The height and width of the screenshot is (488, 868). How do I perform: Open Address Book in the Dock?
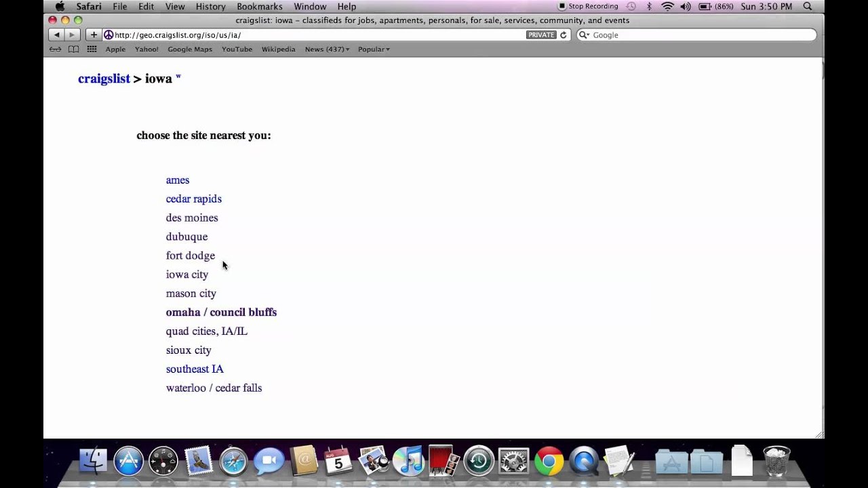(x=304, y=461)
